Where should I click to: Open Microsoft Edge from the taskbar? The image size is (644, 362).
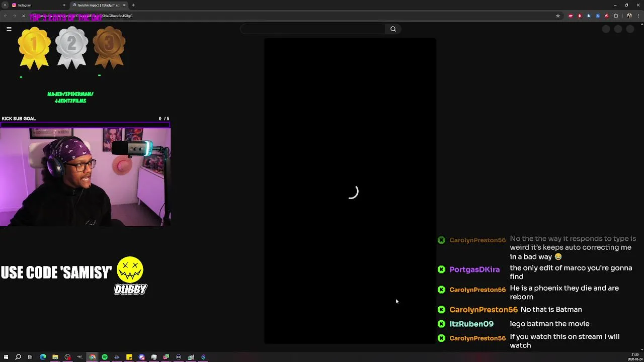(43, 357)
